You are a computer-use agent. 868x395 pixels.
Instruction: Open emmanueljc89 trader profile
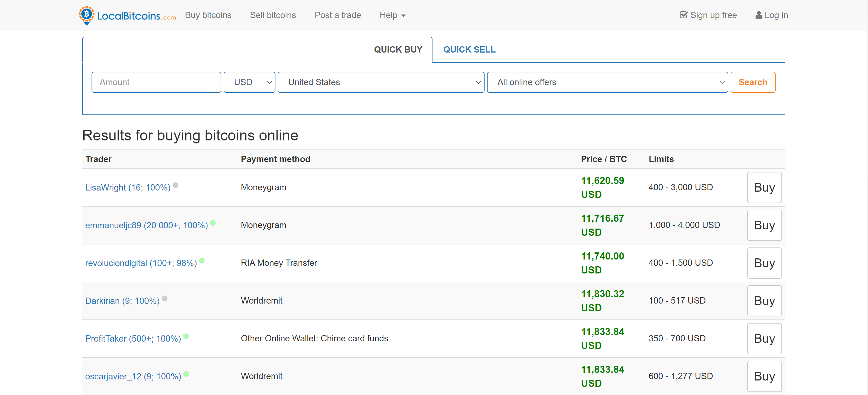[x=146, y=225]
